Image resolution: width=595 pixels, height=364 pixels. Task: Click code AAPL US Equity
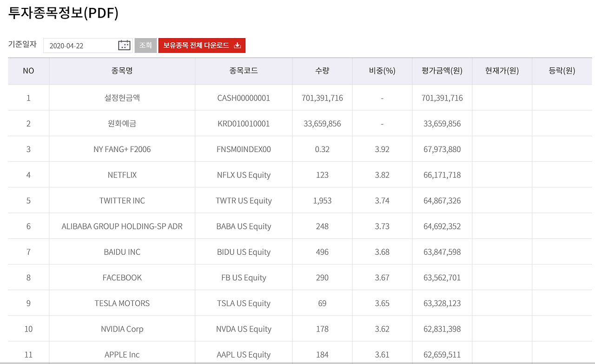tap(244, 355)
